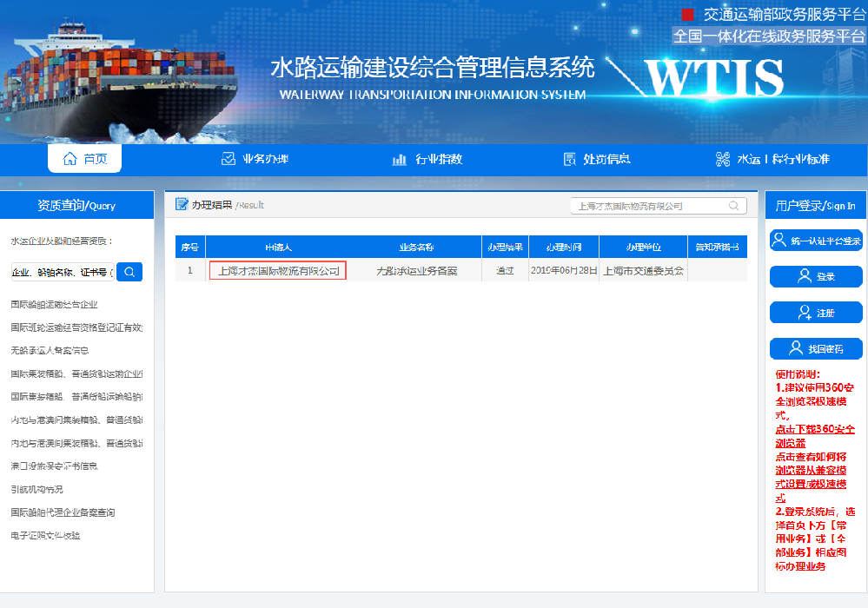868x608 pixels.
Task: Click the 登录 button
Action: pos(816,276)
